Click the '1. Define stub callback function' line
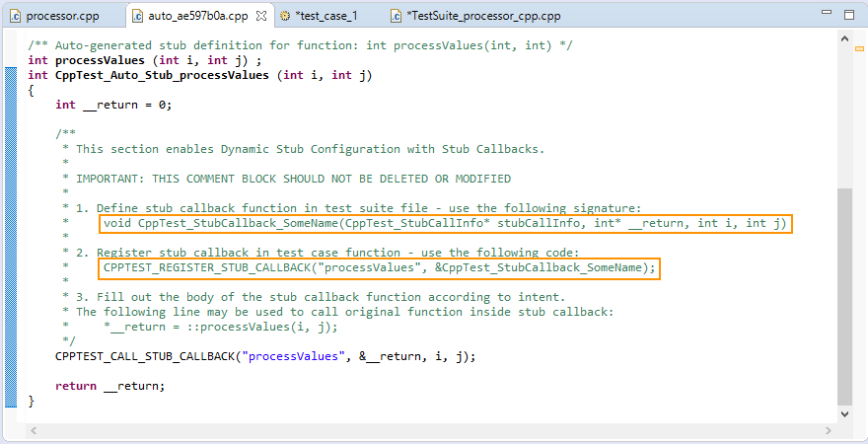 (359, 208)
